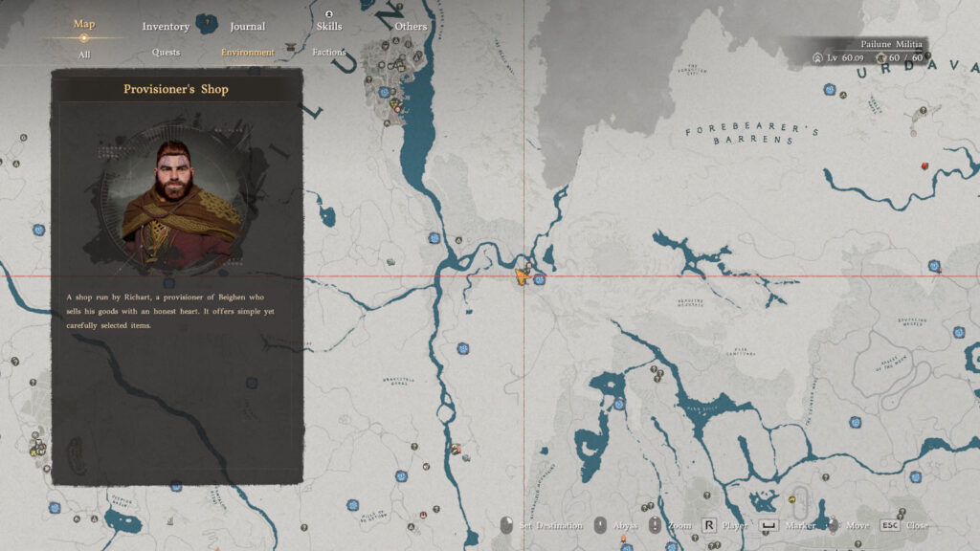Image resolution: width=980 pixels, height=551 pixels.
Task: Click the Lv 60.09 level value
Action: [845, 57]
